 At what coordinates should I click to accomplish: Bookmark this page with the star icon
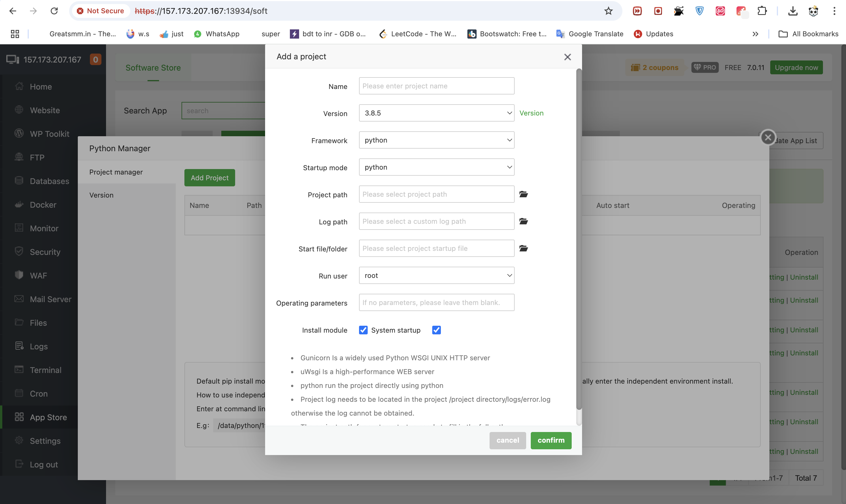[x=608, y=11]
